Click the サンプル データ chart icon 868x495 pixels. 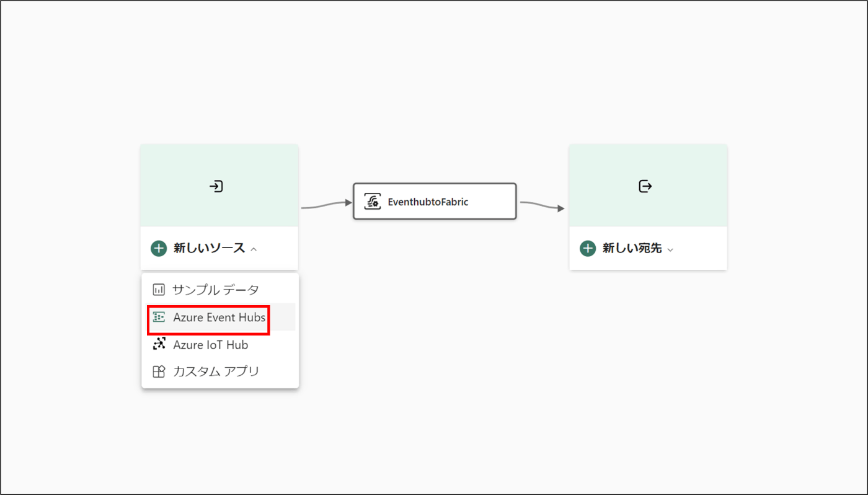point(159,290)
